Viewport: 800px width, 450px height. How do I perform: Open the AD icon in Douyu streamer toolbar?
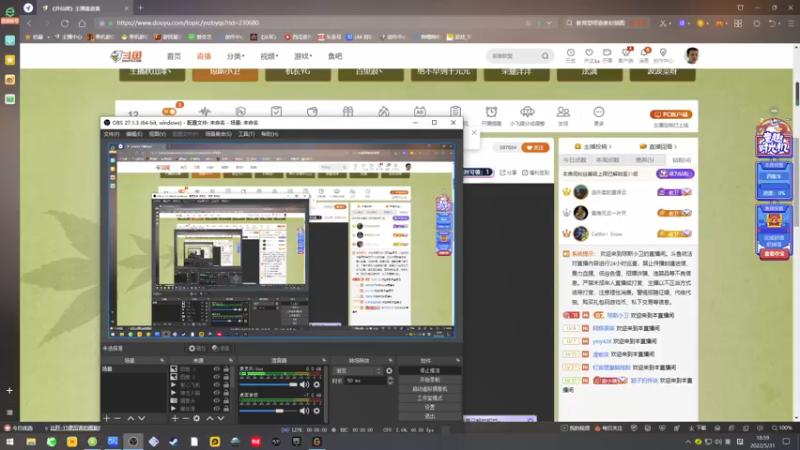coord(419,111)
